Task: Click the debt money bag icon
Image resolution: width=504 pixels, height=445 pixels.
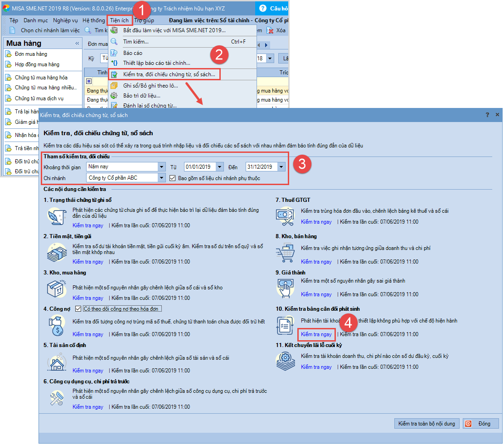Action: pyautogui.click(x=57, y=326)
